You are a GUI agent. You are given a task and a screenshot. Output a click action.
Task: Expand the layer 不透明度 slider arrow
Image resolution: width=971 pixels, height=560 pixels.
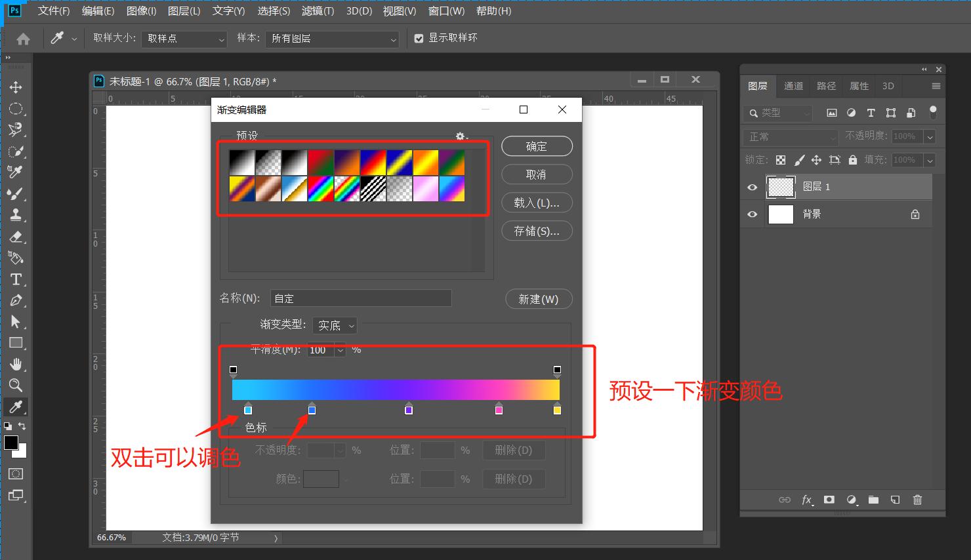(929, 136)
